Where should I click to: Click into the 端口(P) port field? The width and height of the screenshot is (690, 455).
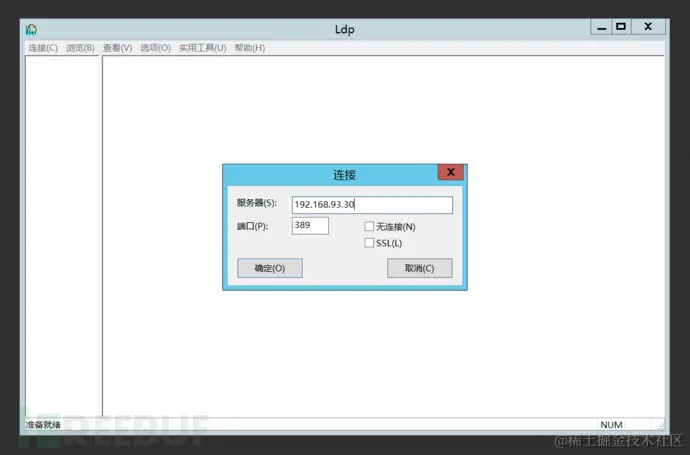(x=310, y=226)
